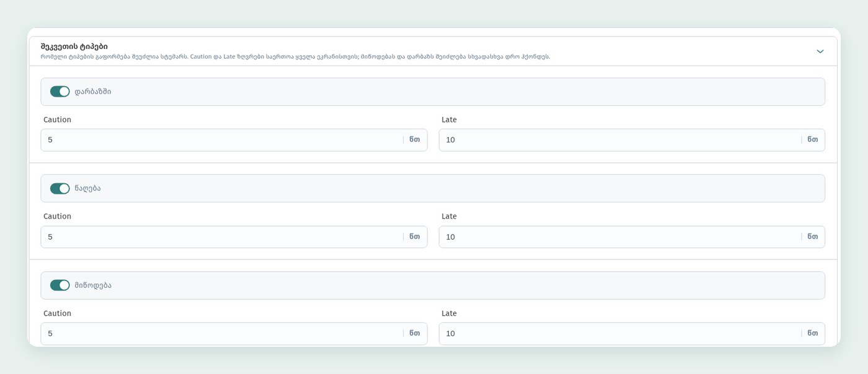
Task: Focus the Caution input under მიწოდება
Action: coord(234,334)
